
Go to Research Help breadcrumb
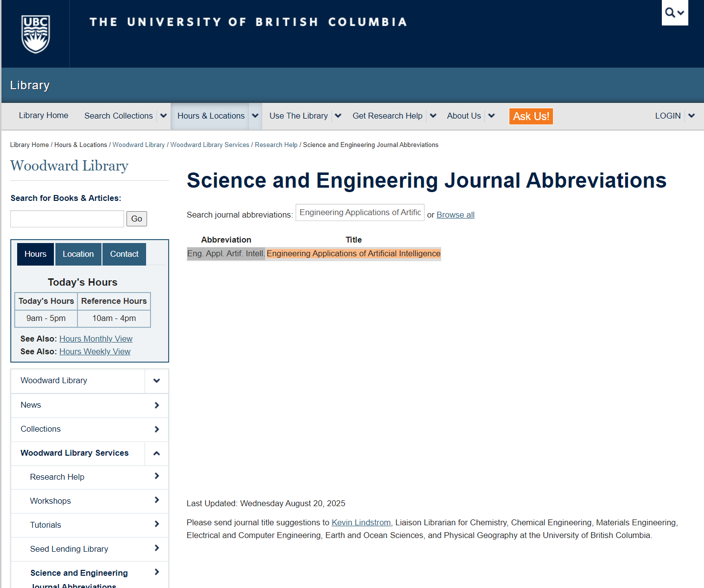click(x=276, y=145)
